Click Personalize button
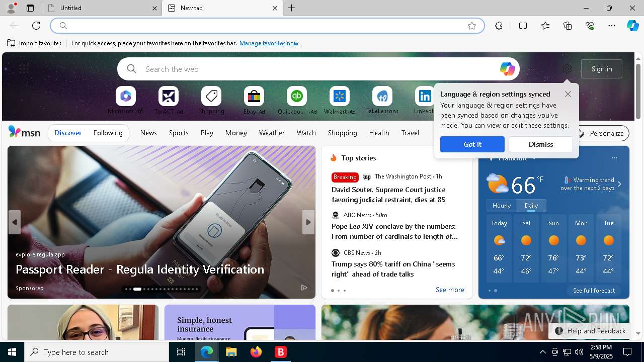The width and height of the screenshot is (644, 362). pos(601,133)
